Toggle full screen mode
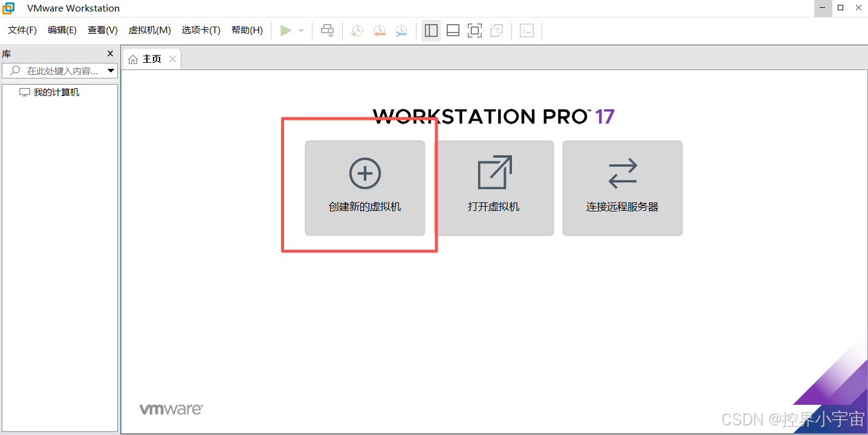The height and width of the screenshot is (435, 868). pos(474,30)
